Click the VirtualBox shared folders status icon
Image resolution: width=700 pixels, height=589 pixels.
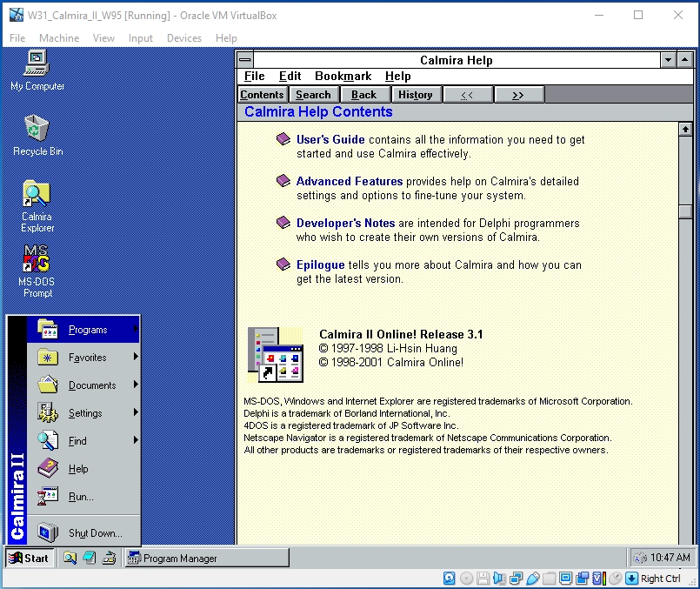[x=549, y=579]
